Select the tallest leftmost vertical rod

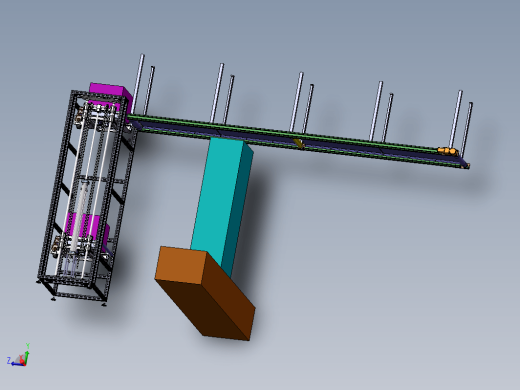[138, 84]
